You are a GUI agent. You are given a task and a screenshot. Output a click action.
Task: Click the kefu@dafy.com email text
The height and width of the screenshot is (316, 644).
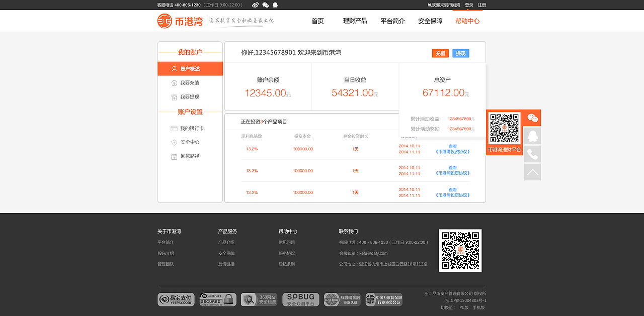[373, 253]
